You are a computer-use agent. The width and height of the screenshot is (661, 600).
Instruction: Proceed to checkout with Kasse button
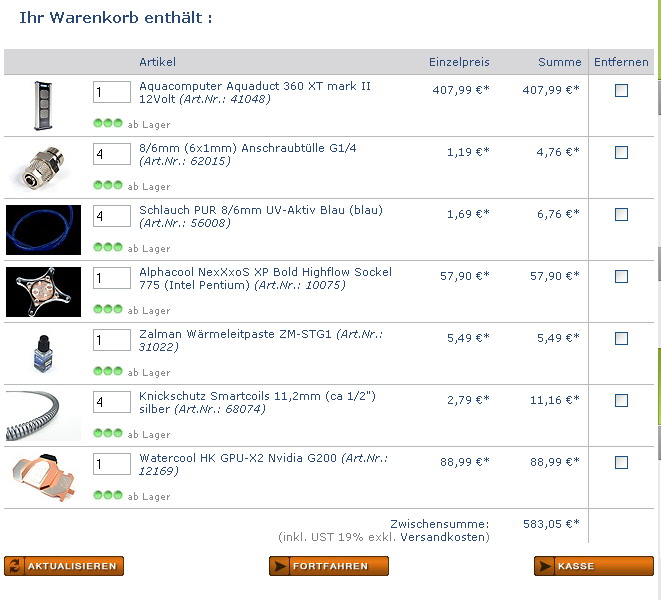pos(594,566)
